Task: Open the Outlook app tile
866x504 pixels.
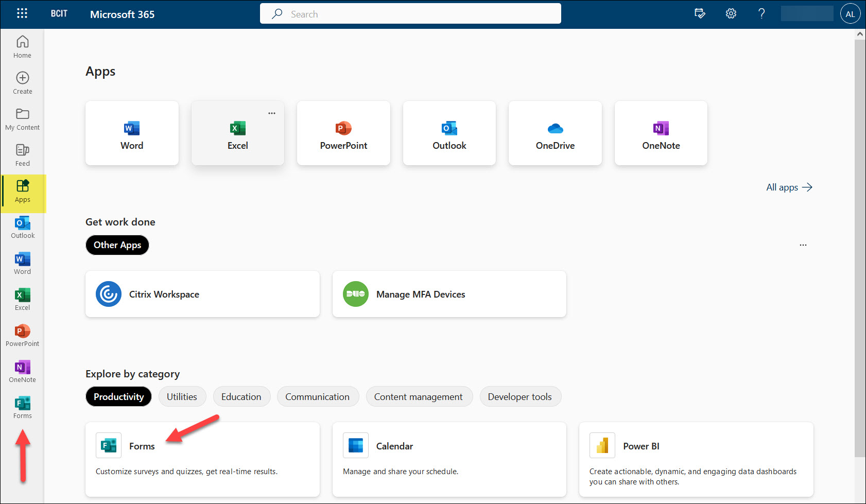Action: click(449, 133)
